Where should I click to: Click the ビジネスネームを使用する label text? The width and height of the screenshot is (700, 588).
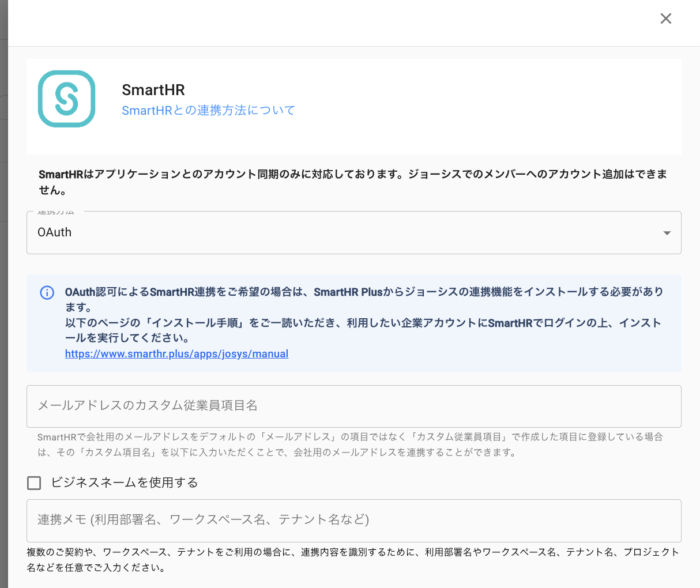[125, 483]
